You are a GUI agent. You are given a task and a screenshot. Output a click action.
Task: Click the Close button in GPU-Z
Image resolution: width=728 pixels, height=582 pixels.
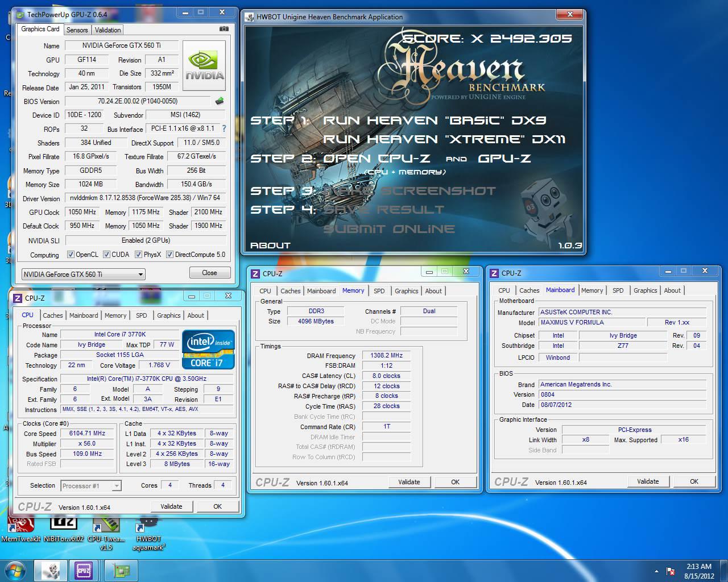(209, 273)
